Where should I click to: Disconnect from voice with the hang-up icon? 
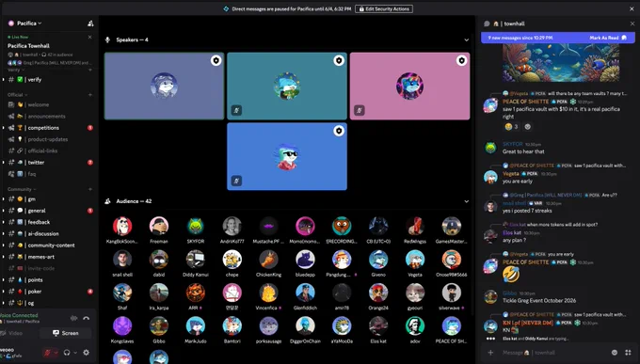(x=87, y=318)
